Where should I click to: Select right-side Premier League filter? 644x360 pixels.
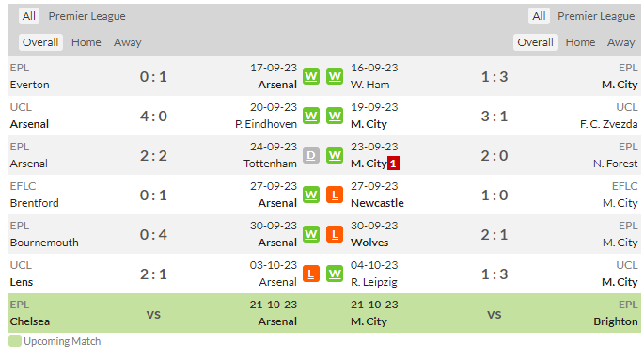[x=596, y=16]
